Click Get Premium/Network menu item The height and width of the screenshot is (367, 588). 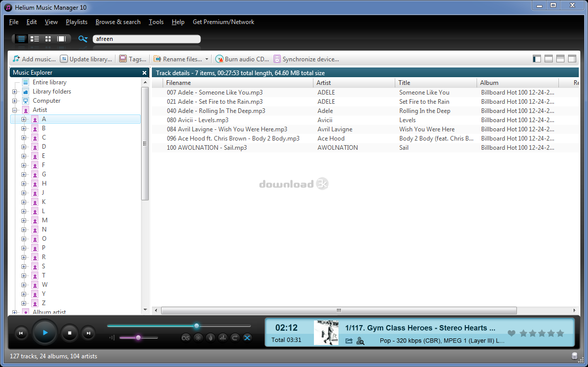(223, 22)
